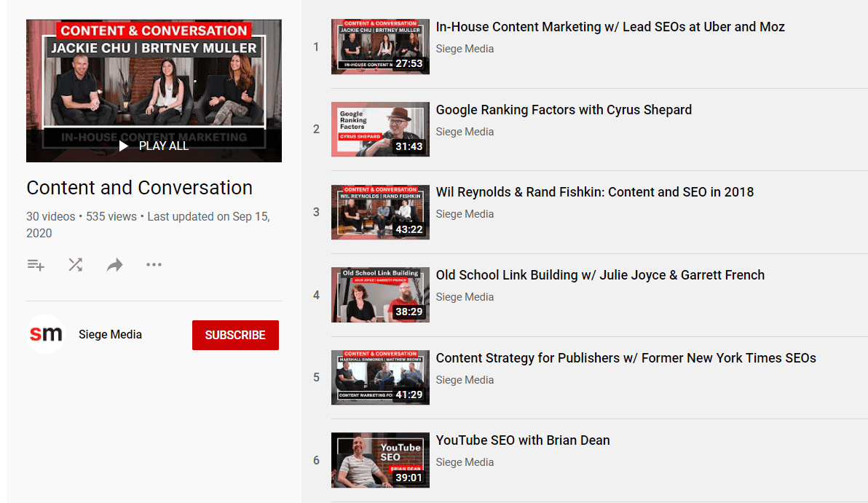Open YouTube SEO Brian Dean thumbnail
Viewport: 868px width, 503px height.
pyautogui.click(x=380, y=460)
